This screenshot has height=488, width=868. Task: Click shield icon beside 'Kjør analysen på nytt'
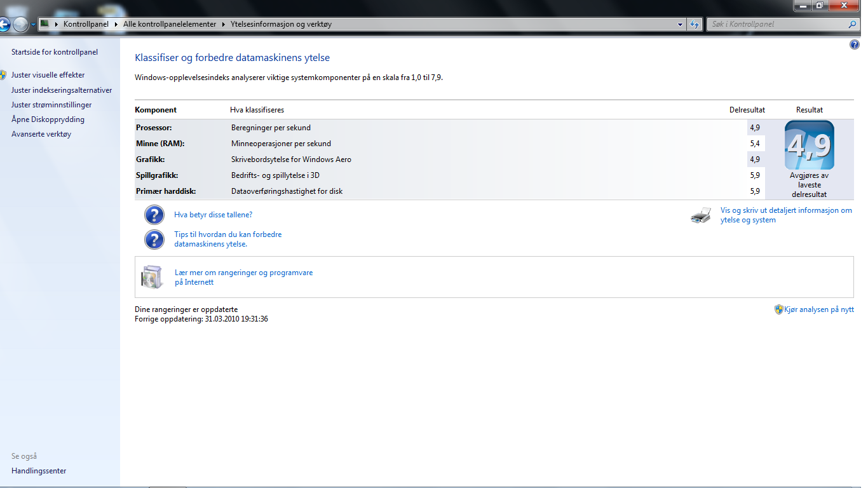[x=779, y=309]
